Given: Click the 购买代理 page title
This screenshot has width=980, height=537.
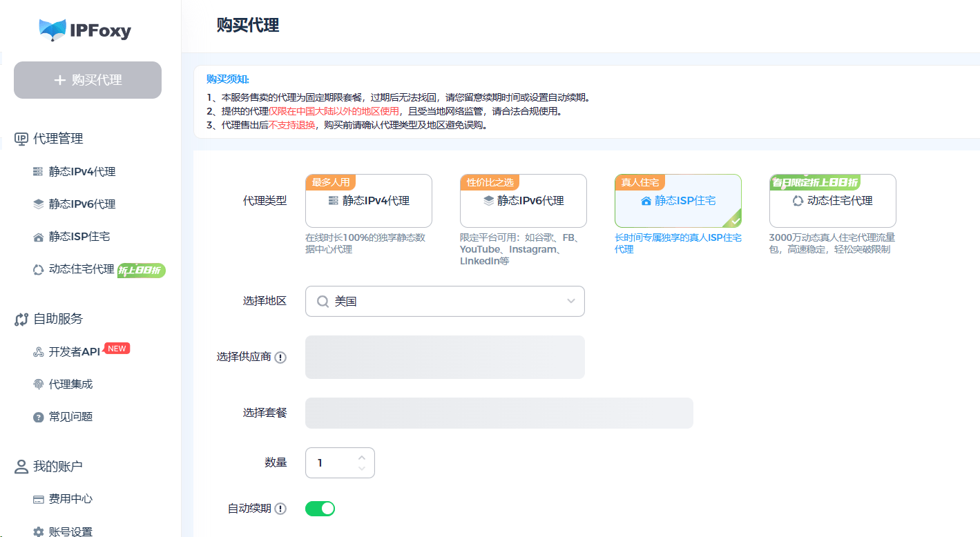Looking at the screenshot, I should (248, 26).
